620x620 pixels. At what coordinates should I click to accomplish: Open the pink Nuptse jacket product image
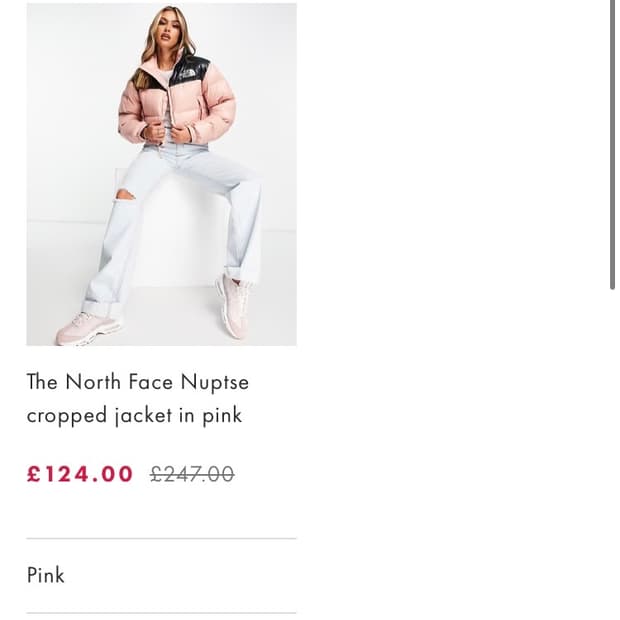161,174
